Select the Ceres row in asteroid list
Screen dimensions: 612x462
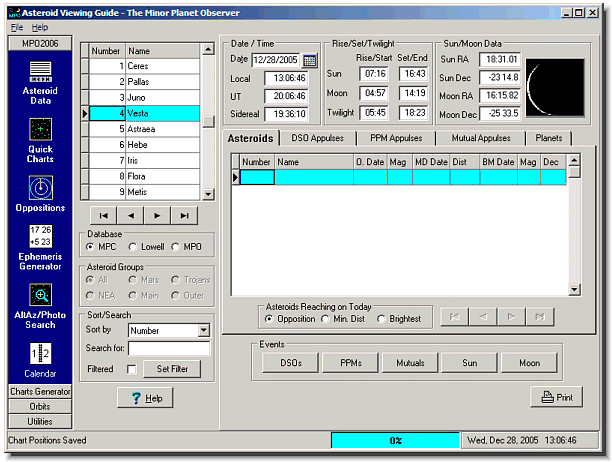[x=144, y=66]
